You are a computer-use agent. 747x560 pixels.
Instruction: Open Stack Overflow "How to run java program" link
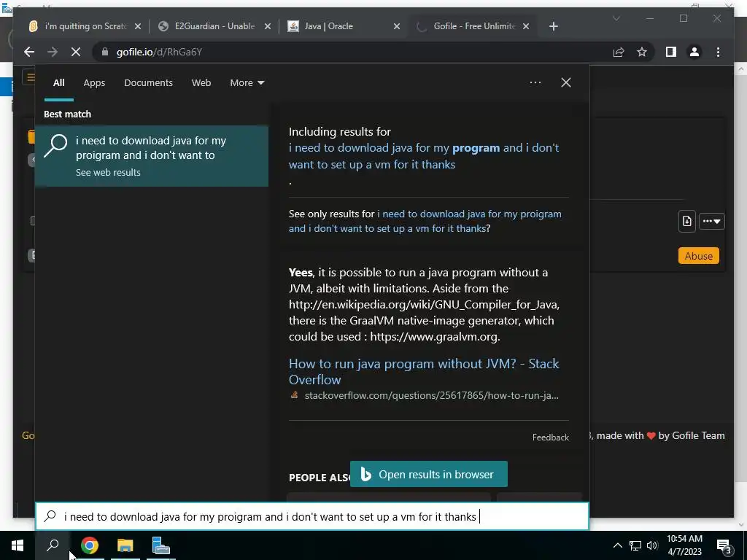coord(424,371)
